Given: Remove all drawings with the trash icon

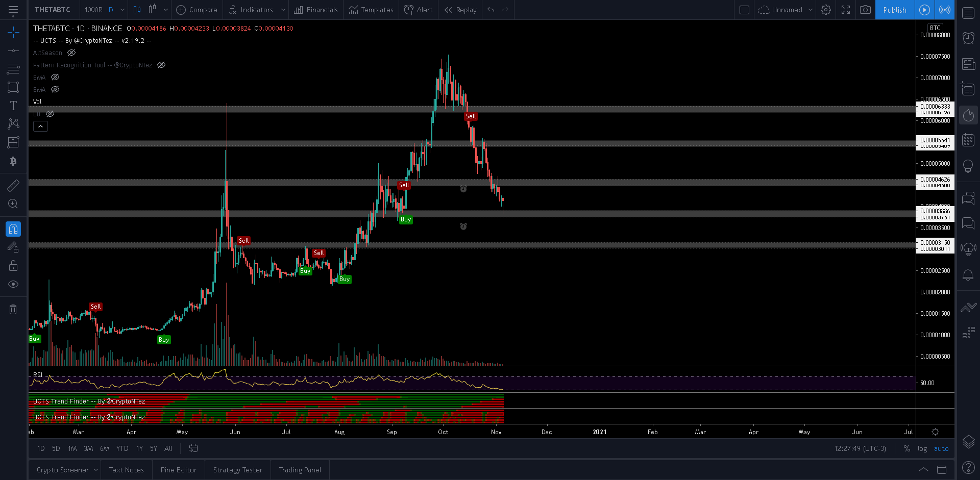Looking at the screenshot, I should [x=13, y=309].
